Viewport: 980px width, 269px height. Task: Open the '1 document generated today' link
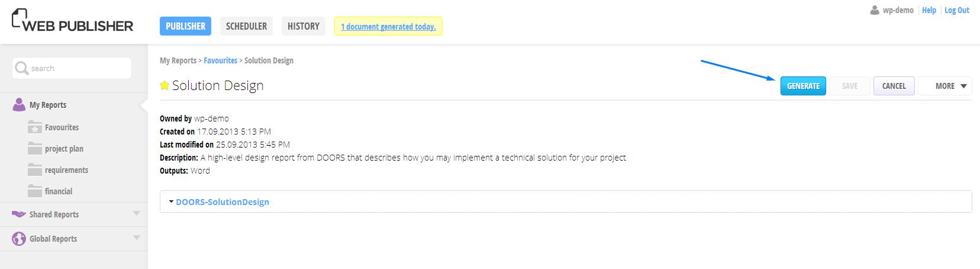388,26
